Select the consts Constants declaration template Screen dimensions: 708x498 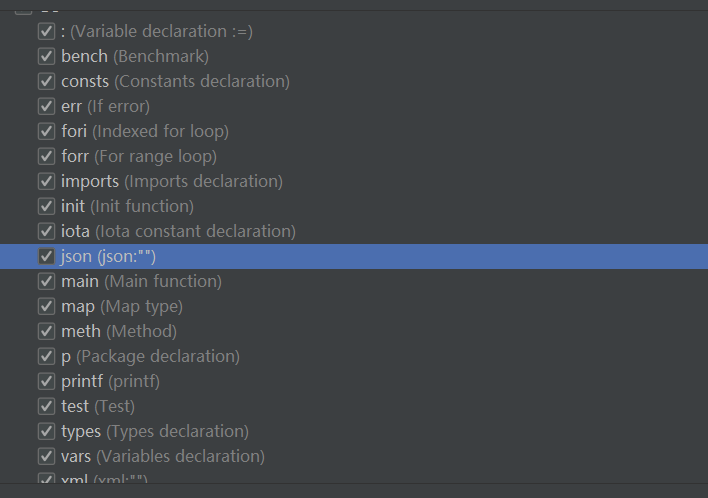(x=175, y=81)
